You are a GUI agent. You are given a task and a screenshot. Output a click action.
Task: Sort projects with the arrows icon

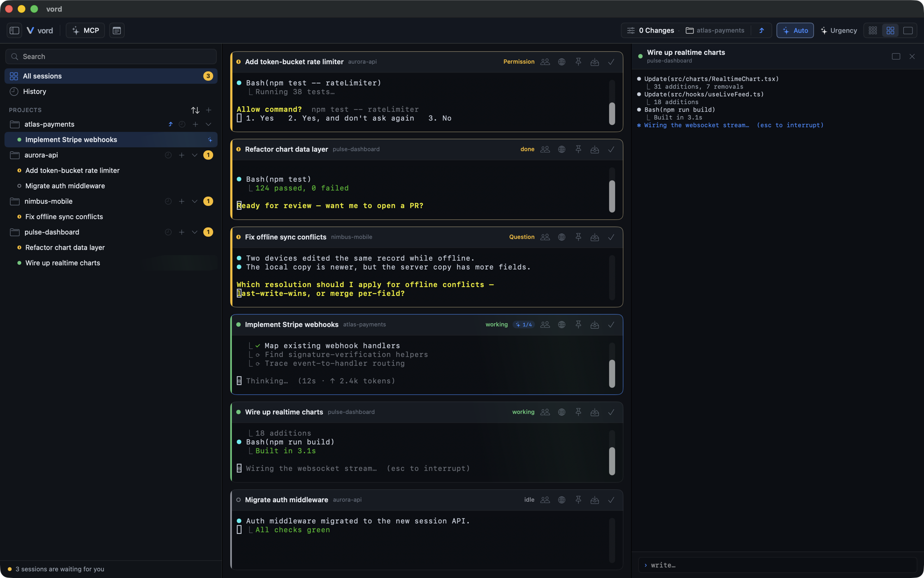pyautogui.click(x=195, y=110)
